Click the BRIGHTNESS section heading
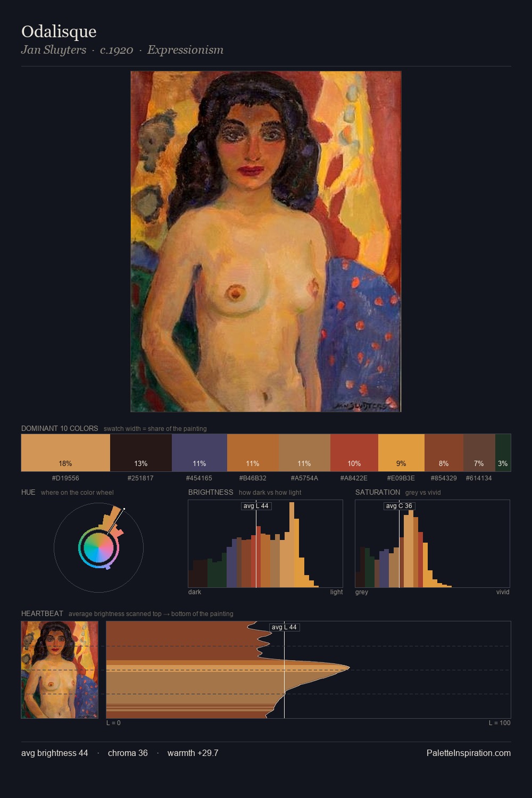The height and width of the screenshot is (798, 532). coord(211,493)
